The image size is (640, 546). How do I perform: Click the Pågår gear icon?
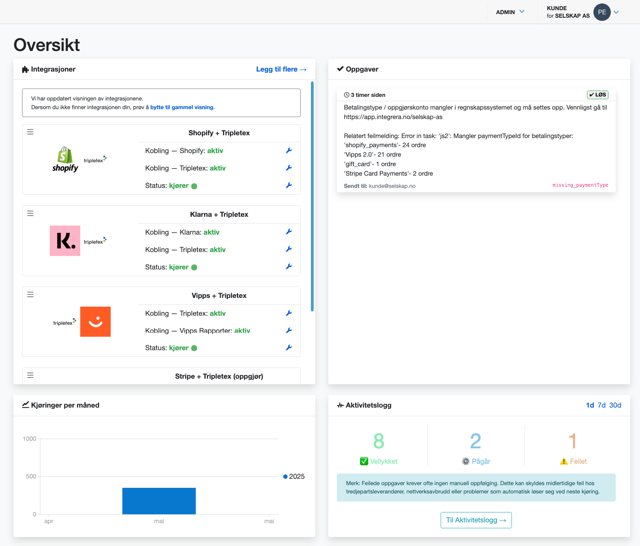point(465,462)
